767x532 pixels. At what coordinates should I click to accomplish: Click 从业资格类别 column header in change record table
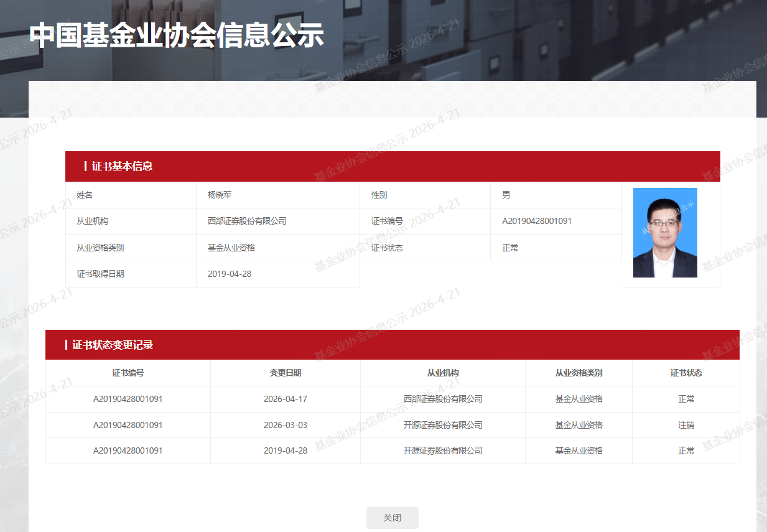pos(579,373)
